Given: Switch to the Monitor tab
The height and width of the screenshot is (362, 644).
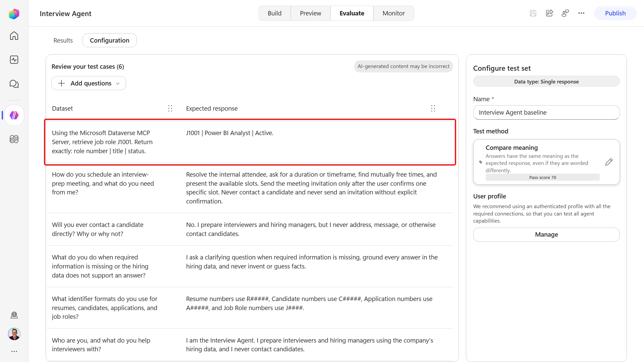Looking at the screenshot, I should (x=393, y=13).
